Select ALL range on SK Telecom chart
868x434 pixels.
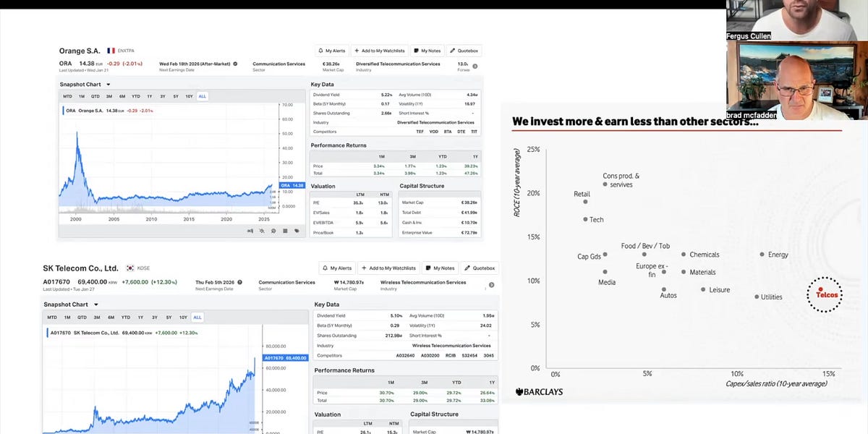(x=197, y=317)
